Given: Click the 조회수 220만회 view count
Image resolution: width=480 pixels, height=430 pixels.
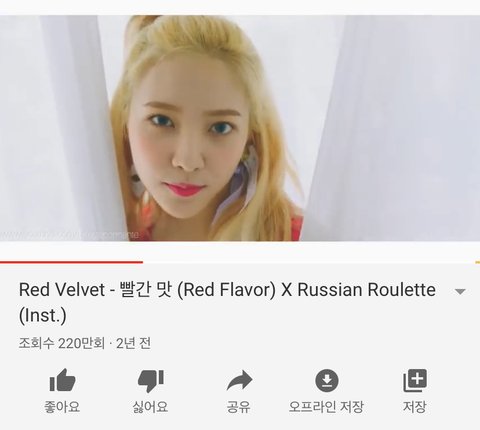Looking at the screenshot, I should point(62,343).
